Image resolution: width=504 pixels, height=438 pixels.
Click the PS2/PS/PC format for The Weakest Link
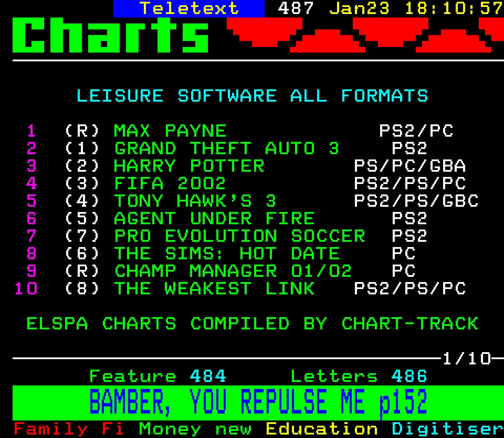tap(410, 289)
